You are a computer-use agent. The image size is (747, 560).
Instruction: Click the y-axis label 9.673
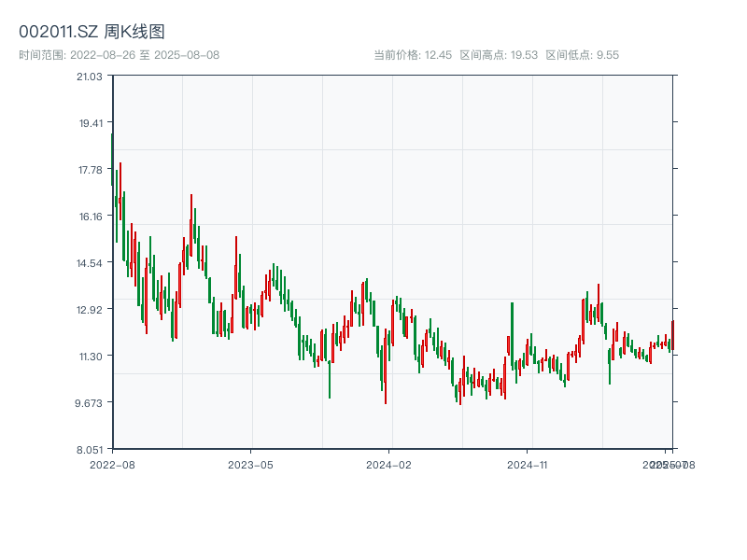coord(89,403)
